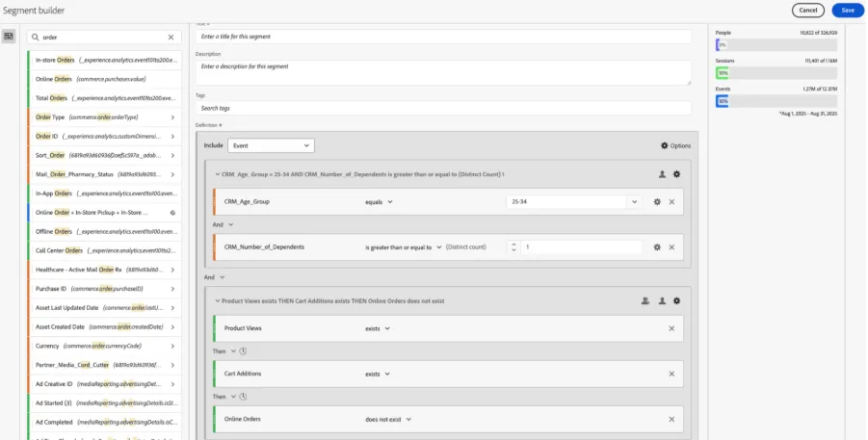
Task: Click the dependents value field showing 1
Action: click(x=581, y=247)
